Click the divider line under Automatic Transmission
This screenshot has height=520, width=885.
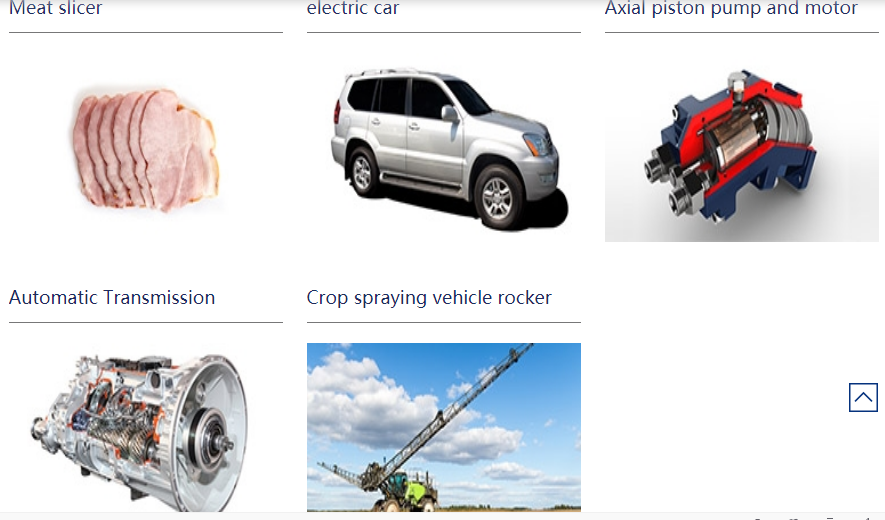[146, 322]
